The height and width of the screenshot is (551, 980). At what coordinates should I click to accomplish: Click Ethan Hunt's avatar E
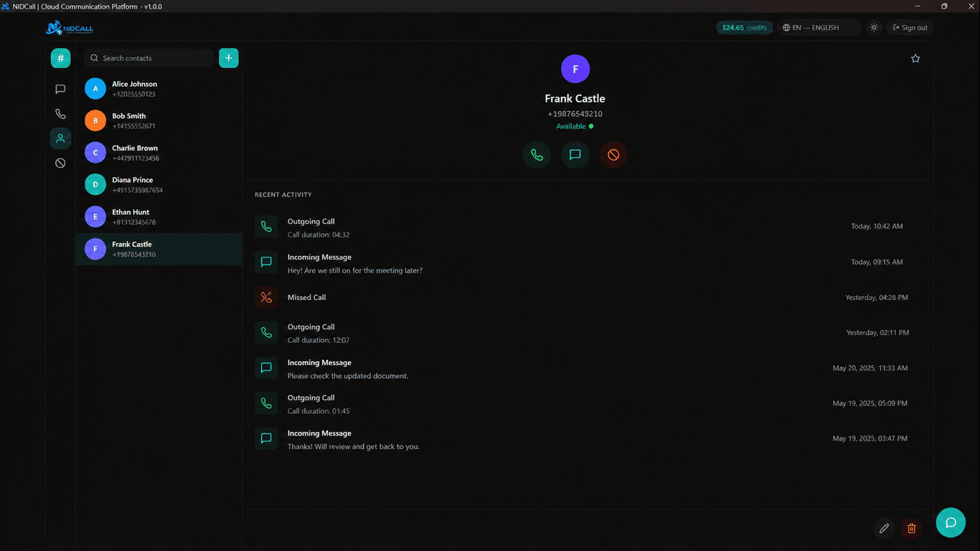click(95, 217)
